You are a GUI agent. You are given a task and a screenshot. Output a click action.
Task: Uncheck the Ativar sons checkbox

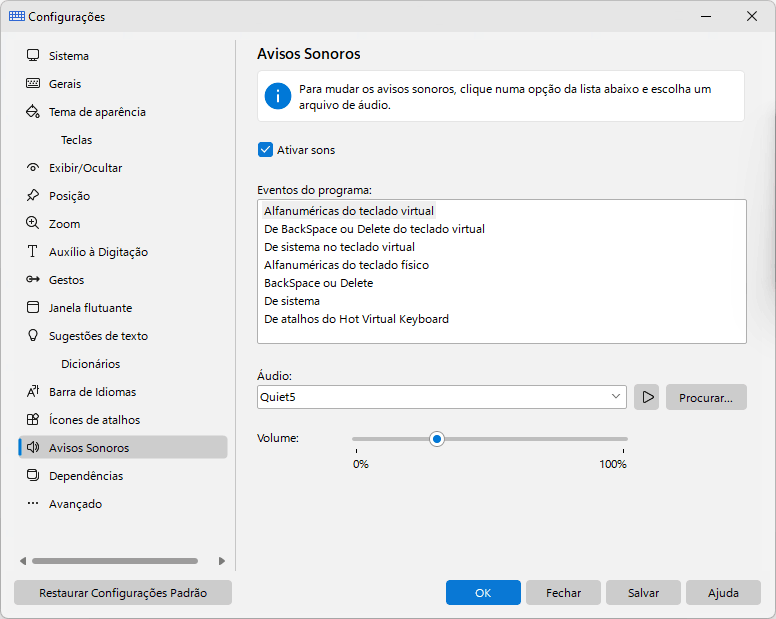[x=265, y=149]
